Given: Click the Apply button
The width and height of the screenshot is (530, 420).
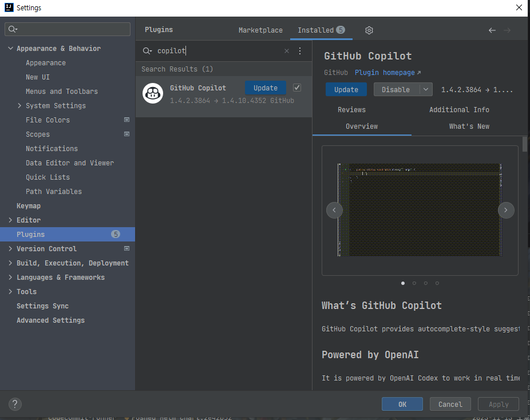Looking at the screenshot, I should 499,404.
